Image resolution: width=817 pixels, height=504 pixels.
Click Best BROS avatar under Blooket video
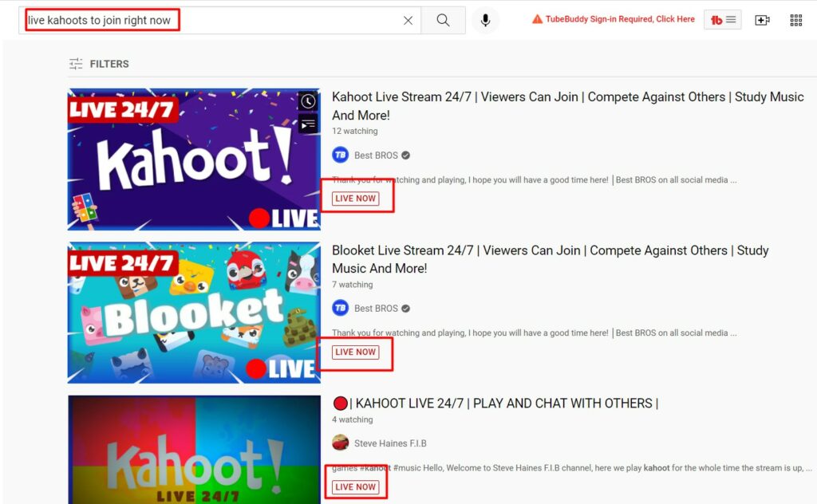point(340,309)
